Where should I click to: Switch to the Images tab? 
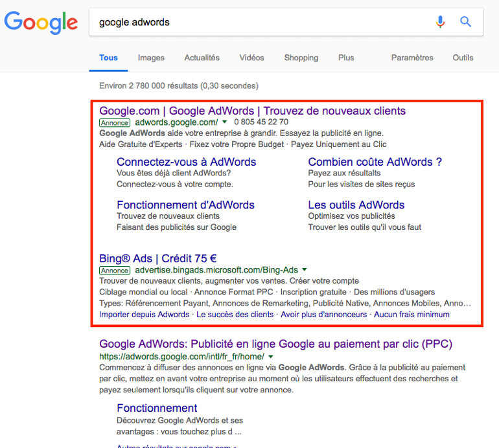click(x=151, y=58)
